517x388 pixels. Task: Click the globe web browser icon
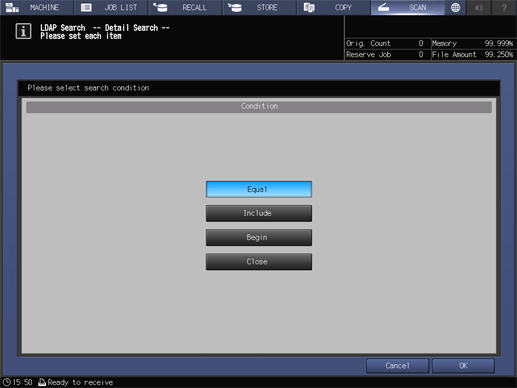point(455,7)
